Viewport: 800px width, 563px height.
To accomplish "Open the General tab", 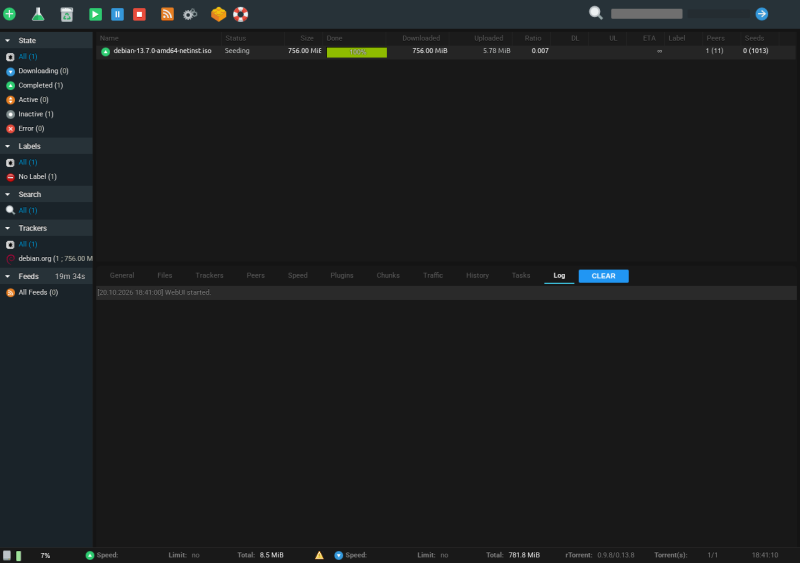I will tap(122, 276).
